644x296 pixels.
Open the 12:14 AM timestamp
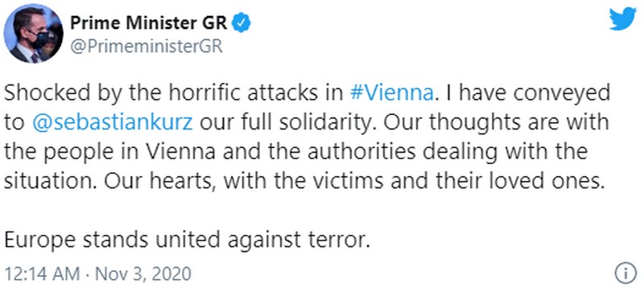coord(42,273)
